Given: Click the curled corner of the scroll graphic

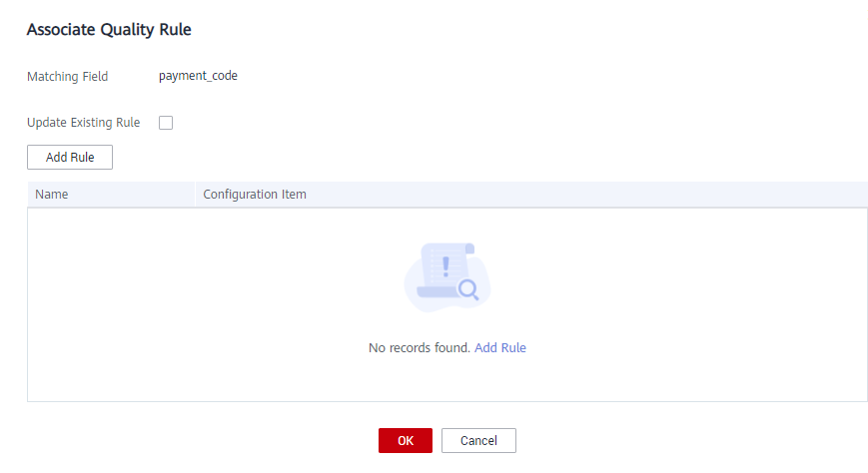Looking at the screenshot, I should pyautogui.click(x=470, y=248).
